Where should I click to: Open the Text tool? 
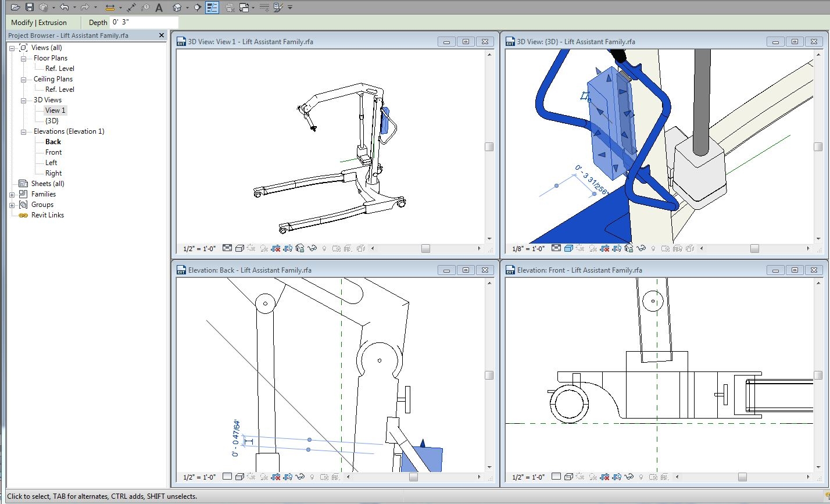click(158, 8)
